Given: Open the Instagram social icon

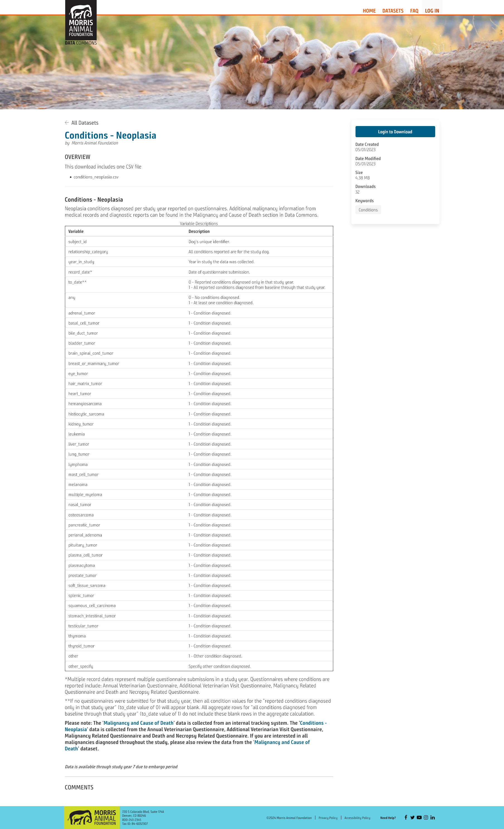Looking at the screenshot, I should coord(426,817).
